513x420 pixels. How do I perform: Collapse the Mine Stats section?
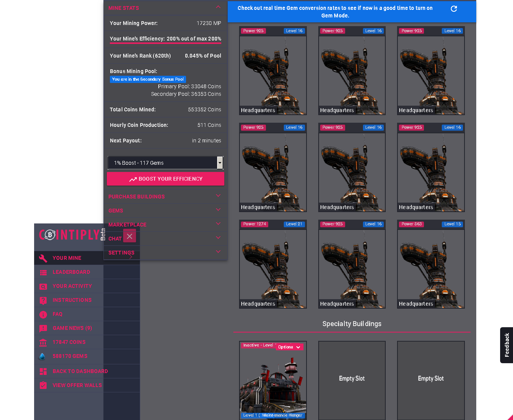click(218, 8)
